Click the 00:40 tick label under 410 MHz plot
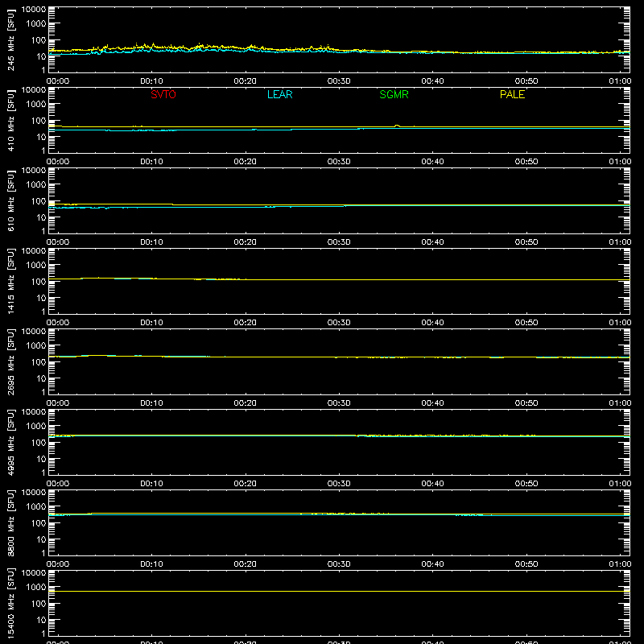This screenshot has width=644, height=644. (432, 162)
